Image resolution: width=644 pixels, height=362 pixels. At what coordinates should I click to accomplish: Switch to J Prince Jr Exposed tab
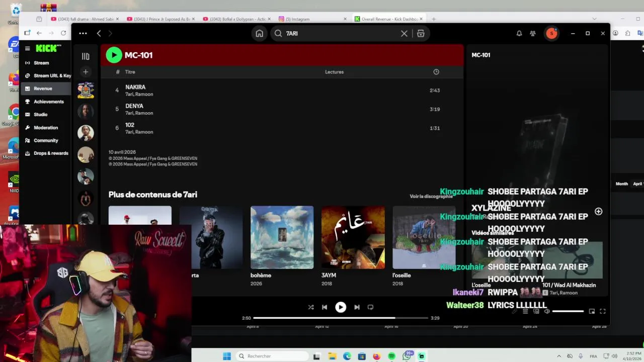pyautogui.click(x=159, y=19)
